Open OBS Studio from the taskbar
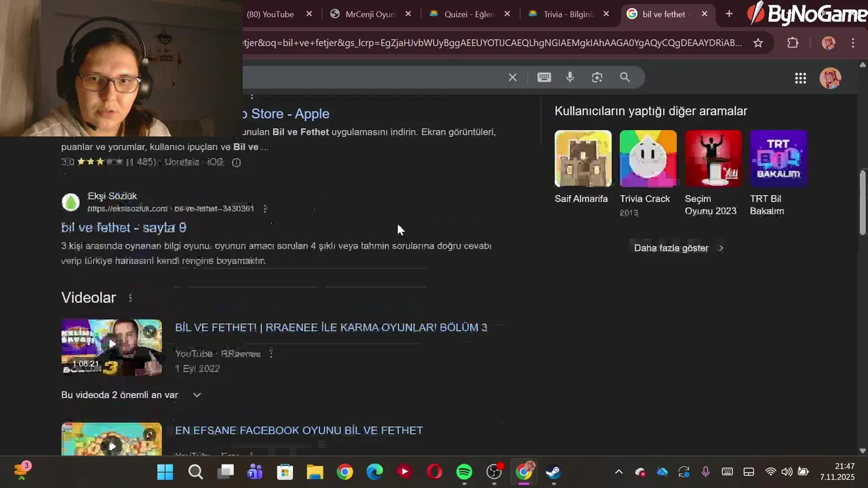The image size is (868, 488). coord(494,472)
